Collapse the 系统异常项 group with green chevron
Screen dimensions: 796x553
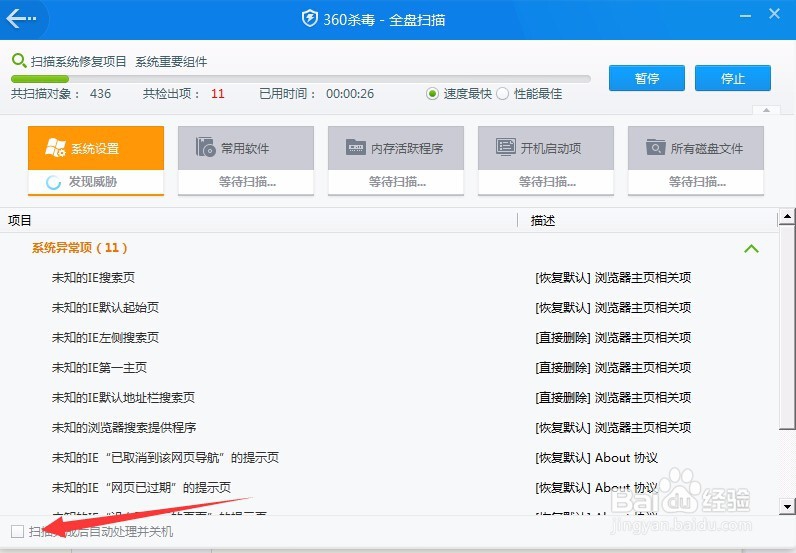751,248
